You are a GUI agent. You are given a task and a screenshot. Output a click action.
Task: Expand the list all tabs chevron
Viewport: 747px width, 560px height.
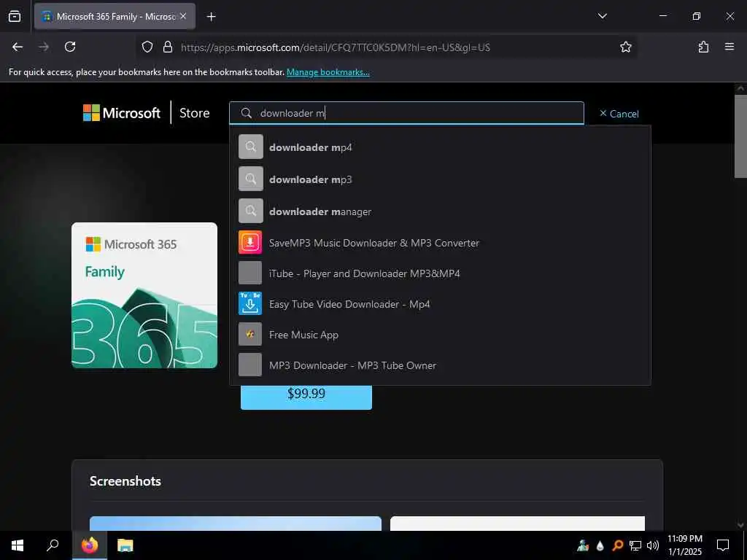click(x=602, y=16)
